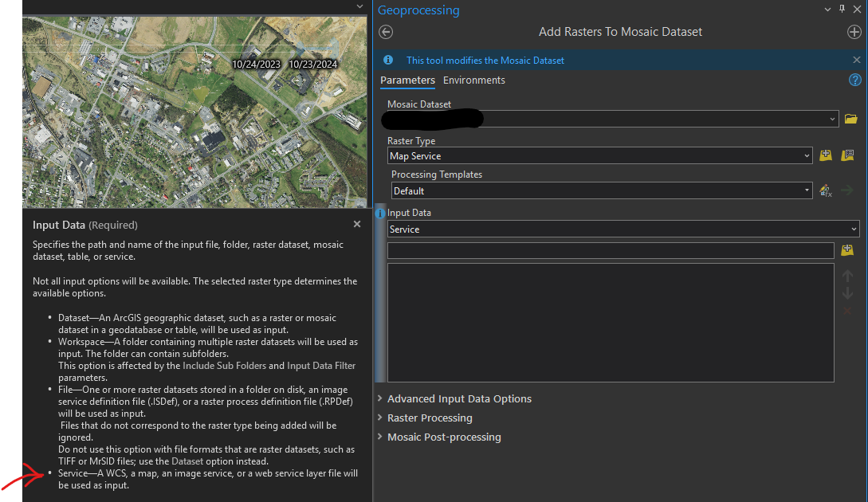Click the back arrow in the Geoprocessing pane

(386, 32)
